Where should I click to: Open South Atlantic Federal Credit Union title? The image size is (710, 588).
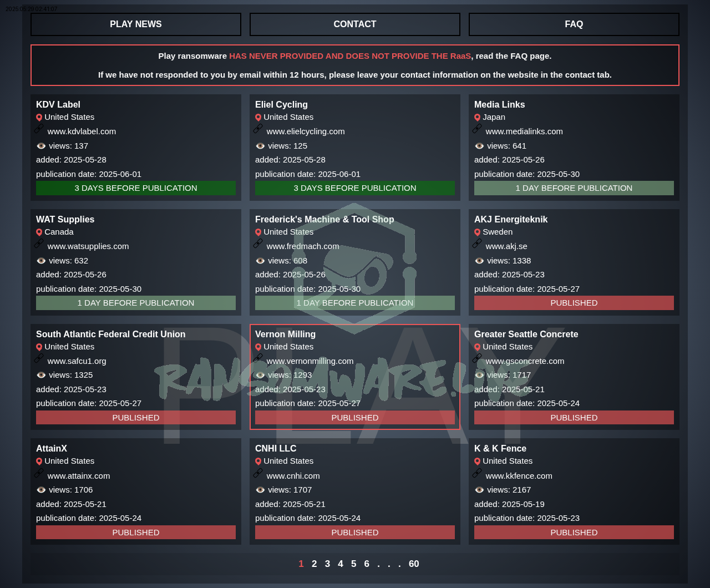click(111, 334)
